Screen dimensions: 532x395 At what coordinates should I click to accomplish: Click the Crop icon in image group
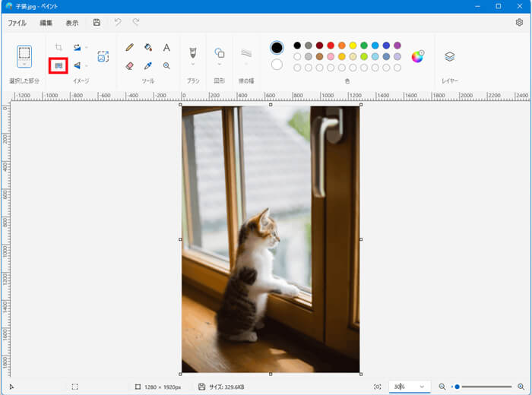coord(59,48)
